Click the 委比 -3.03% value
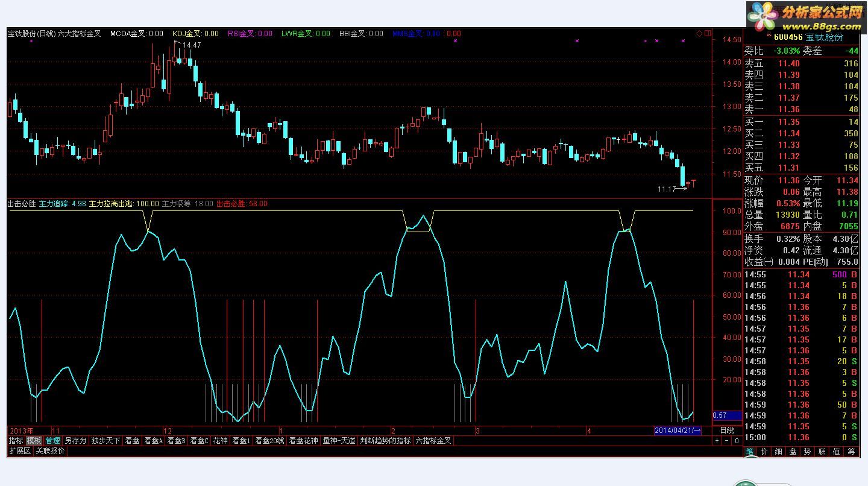The height and width of the screenshot is (486, 868). point(787,51)
